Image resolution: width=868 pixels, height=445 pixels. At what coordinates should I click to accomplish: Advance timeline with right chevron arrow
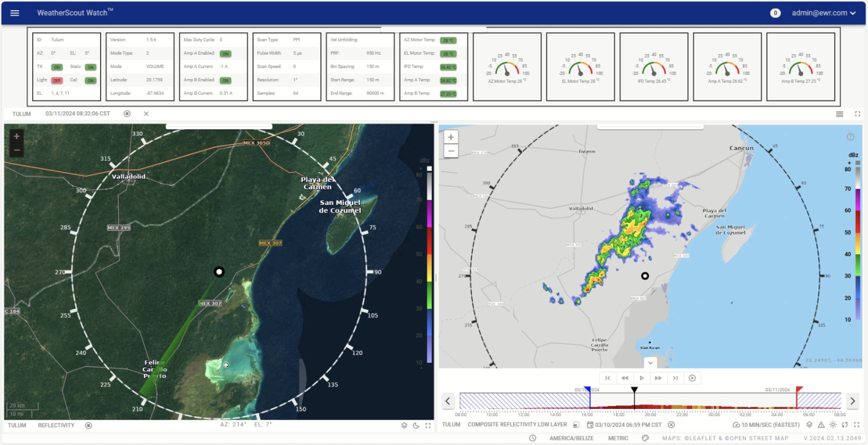tap(852, 401)
